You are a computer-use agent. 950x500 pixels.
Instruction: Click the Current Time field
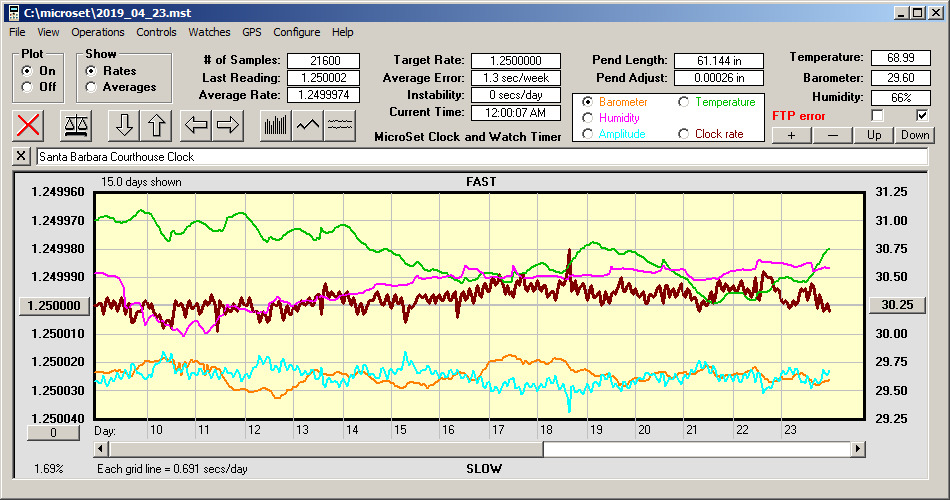click(x=516, y=112)
